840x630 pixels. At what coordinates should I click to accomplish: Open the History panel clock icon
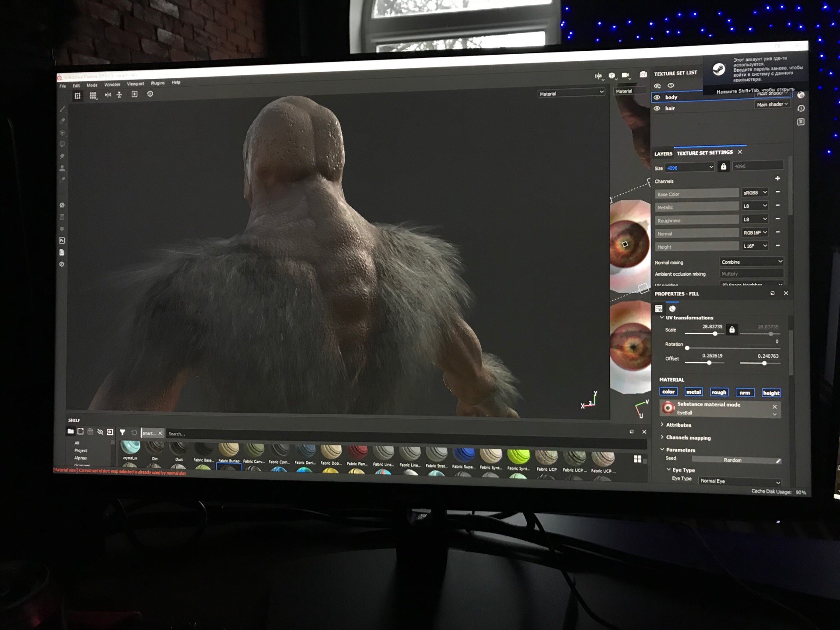[x=801, y=108]
